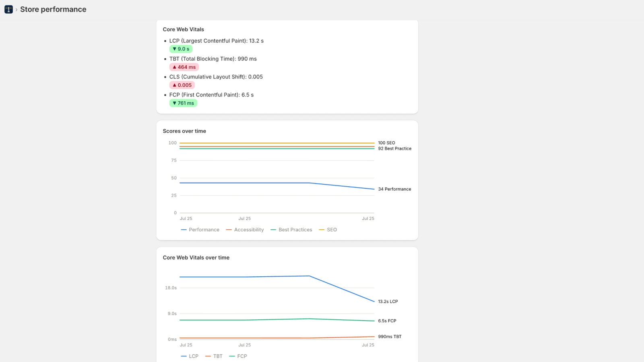
Task: Click the 92 Best Practice end label
Action: [395, 148]
